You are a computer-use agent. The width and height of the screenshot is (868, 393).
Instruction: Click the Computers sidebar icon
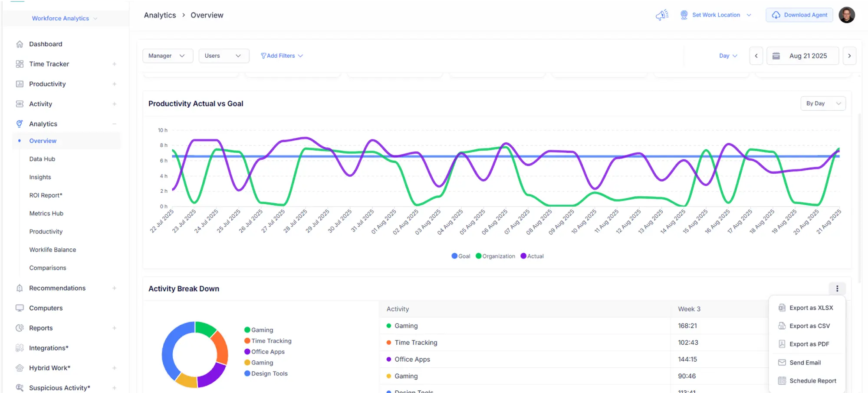(20, 308)
